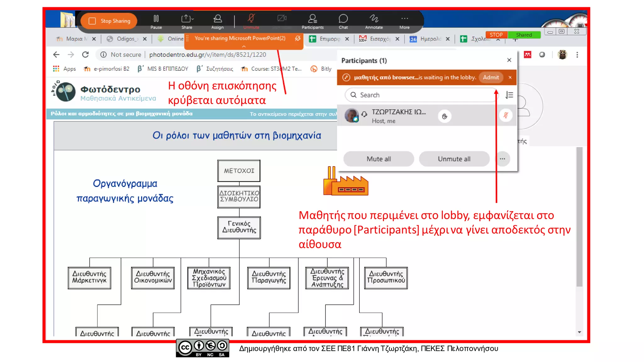Click the raise hand icon
644x362 pixels.
[x=444, y=116]
